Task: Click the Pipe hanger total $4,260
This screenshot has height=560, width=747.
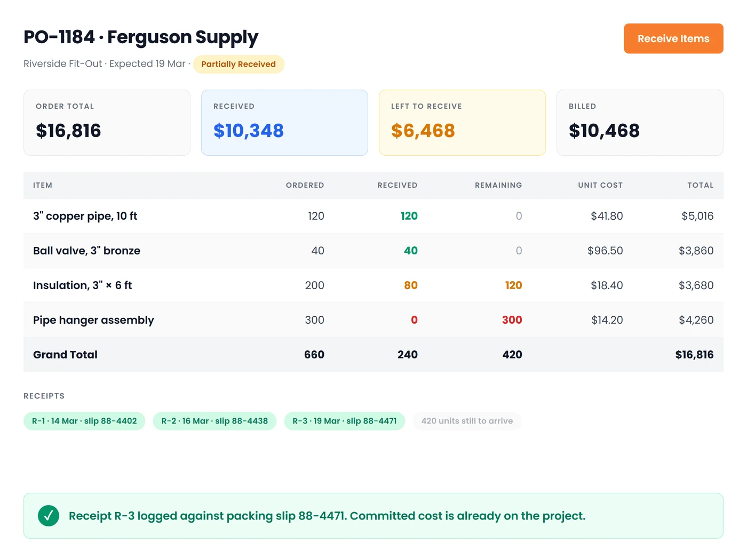Action: pos(696,320)
